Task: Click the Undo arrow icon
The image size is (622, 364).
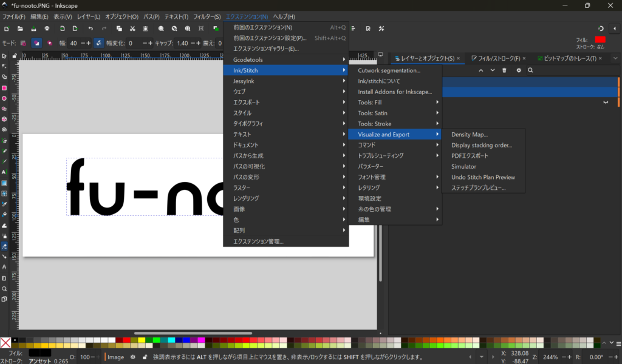Action: [x=91, y=29]
